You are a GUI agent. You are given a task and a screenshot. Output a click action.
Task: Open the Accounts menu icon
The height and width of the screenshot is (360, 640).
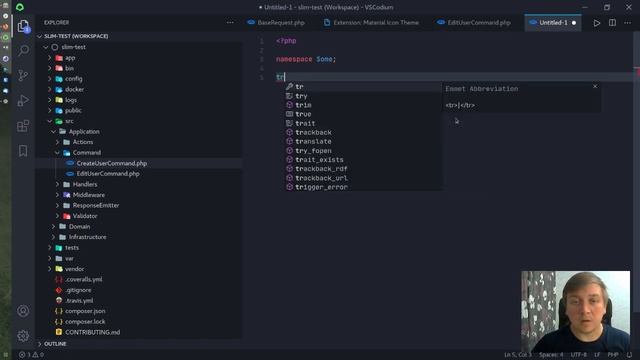[23, 311]
